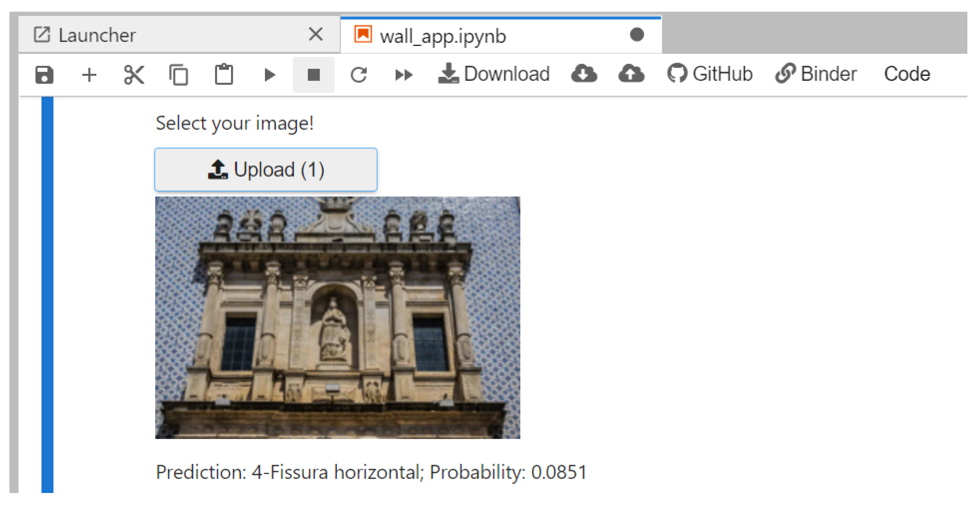Click the Save notebook icon

pos(44,75)
